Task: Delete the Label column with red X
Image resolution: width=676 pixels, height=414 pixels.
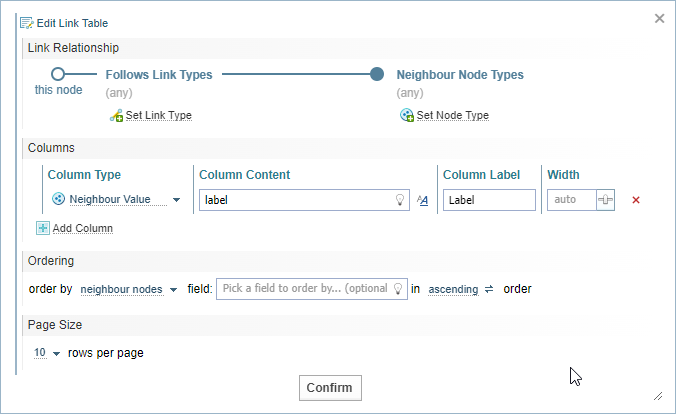Action: tap(636, 200)
